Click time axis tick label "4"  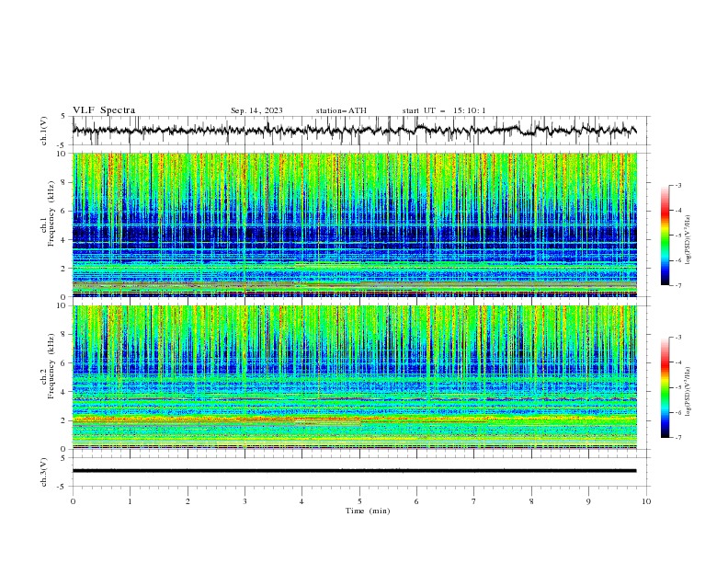point(301,501)
